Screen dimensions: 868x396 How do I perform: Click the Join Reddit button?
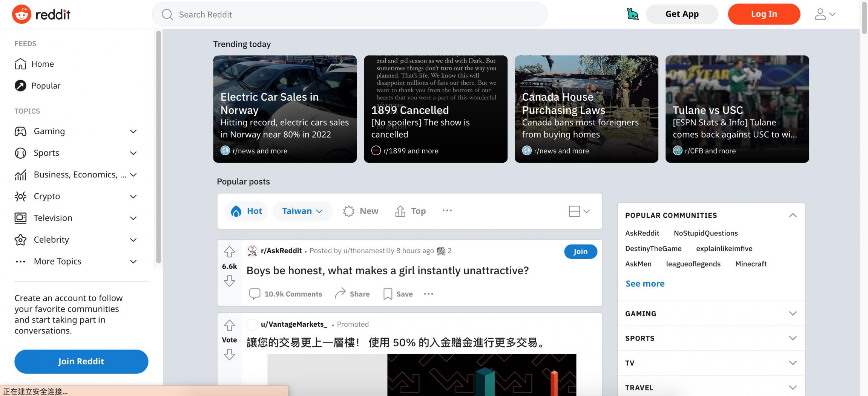pyautogui.click(x=81, y=361)
